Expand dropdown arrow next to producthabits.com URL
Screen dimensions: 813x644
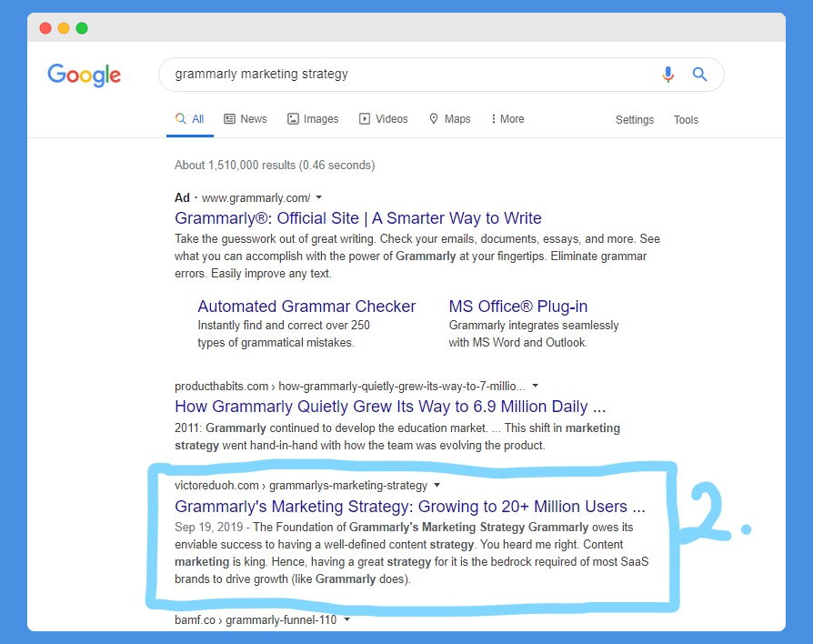tap(535, 386)
